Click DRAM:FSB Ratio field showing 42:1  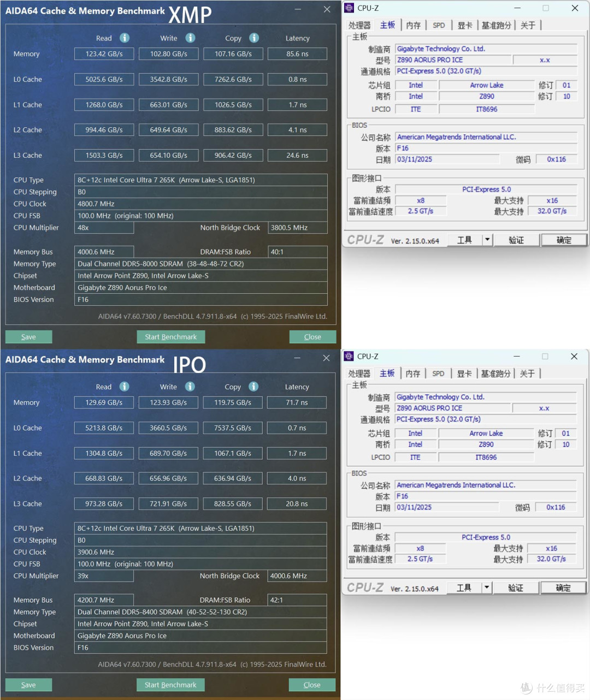click(x=297, y=600)
